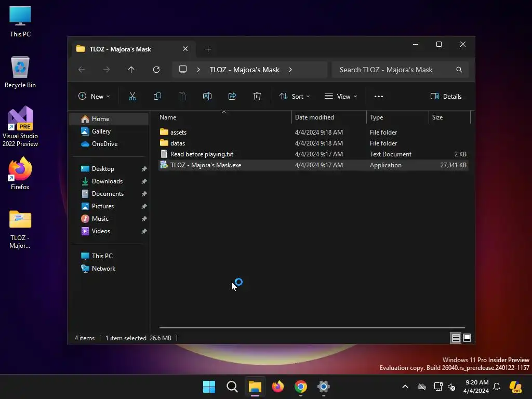This screenshot has height=399, width=532.
Task: Expand chevron after TLOZ - Majora's Mask breadcrumb
Action: [290, 70]
